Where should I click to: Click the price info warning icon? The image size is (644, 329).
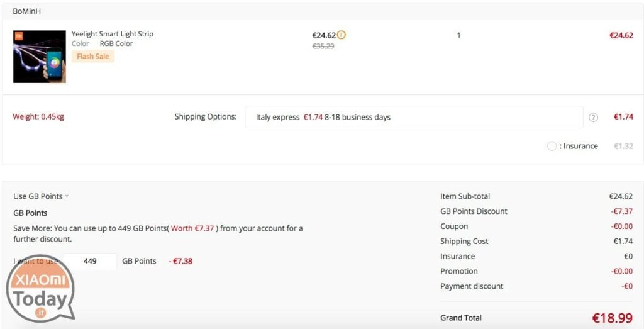coord(341,35)
